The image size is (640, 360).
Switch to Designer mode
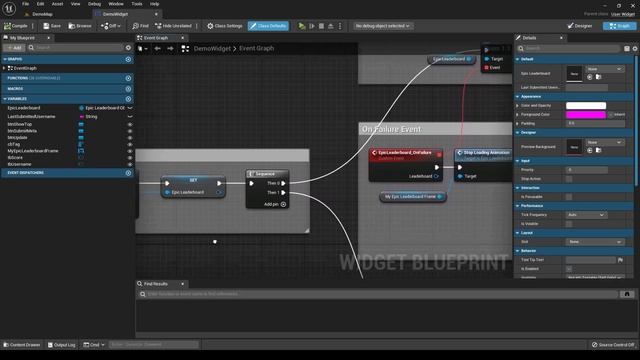580,26
